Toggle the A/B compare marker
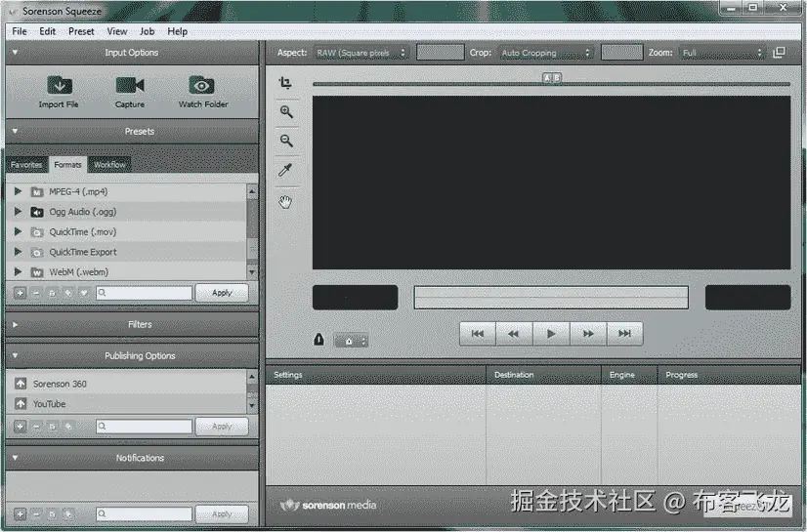Screen dimensions: 807x532 (x=552, y=78)
